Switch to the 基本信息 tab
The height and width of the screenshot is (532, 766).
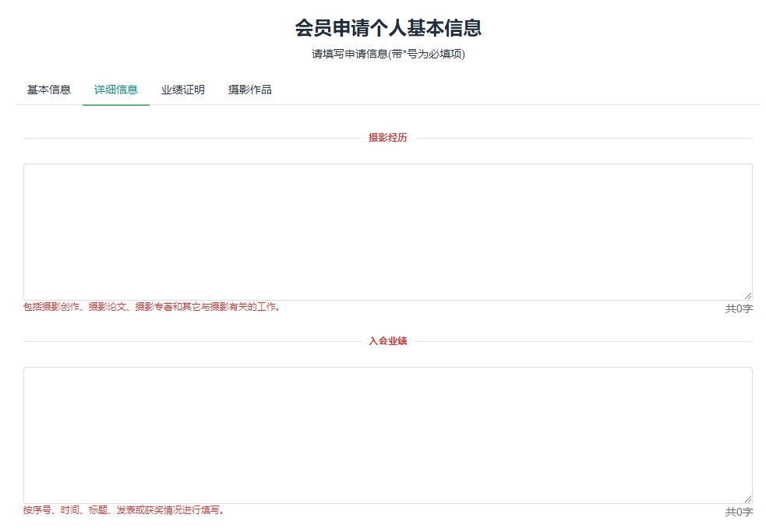[48, 90]
